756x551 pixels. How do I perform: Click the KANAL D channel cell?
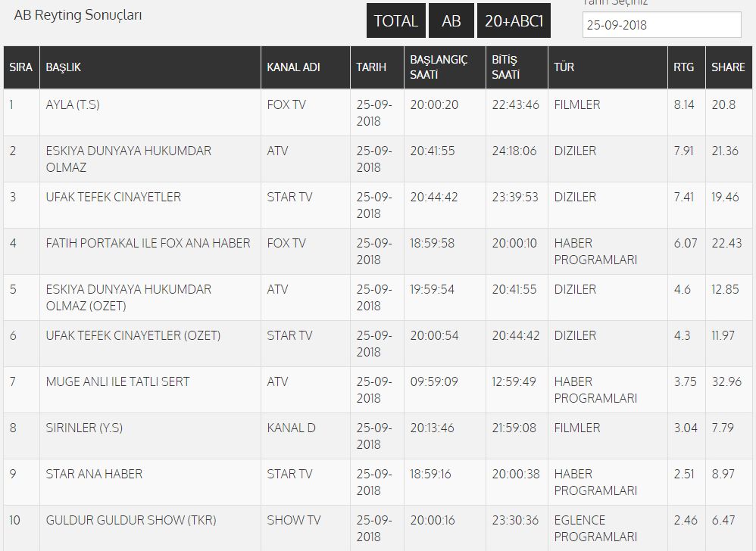point(291,428)
